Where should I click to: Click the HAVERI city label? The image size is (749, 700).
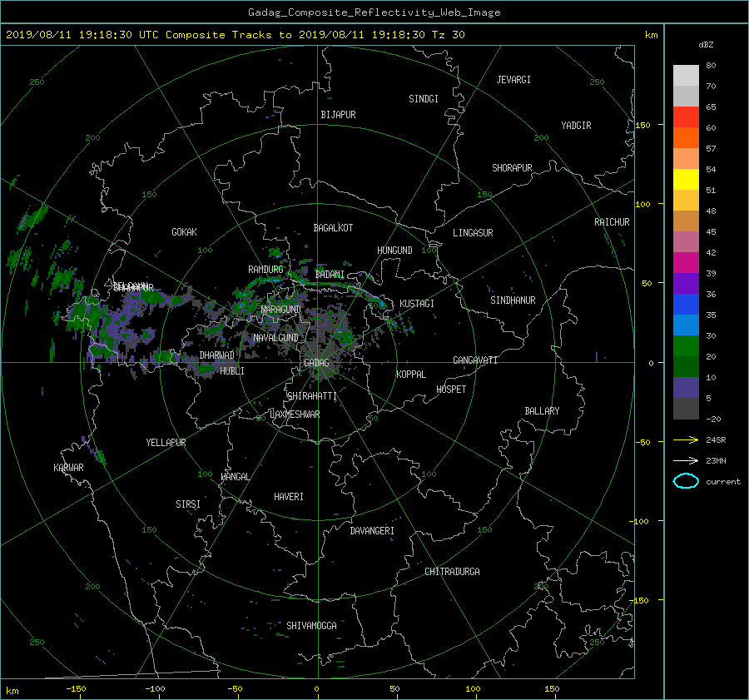pyautogui.click(x=289, y=497)
